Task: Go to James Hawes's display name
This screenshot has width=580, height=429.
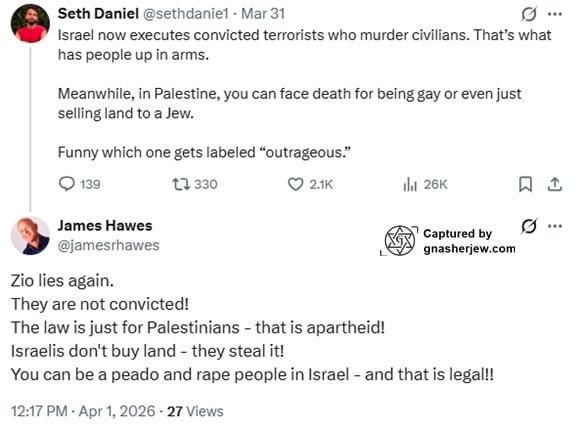Action: coord(105,225)
